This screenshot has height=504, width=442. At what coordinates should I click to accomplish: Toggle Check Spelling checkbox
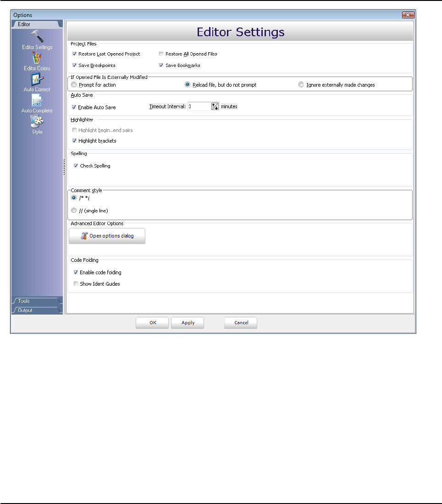pyautogui.click(x=76, y=166)
